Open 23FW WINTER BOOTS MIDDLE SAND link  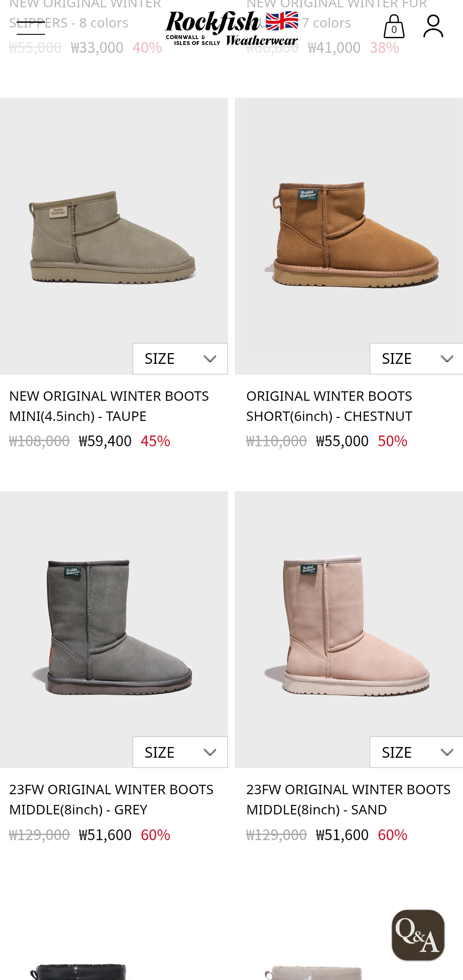pos(348,799)
